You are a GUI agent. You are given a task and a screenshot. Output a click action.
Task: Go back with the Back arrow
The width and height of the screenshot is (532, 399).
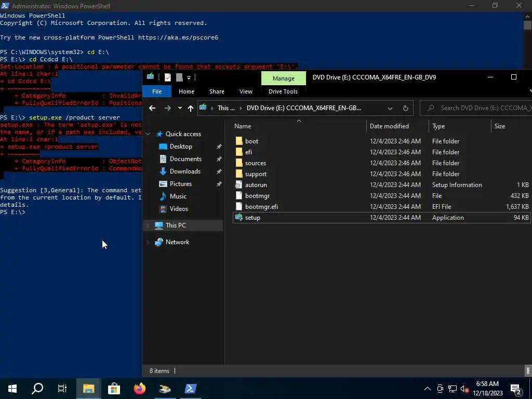[152, 108]
